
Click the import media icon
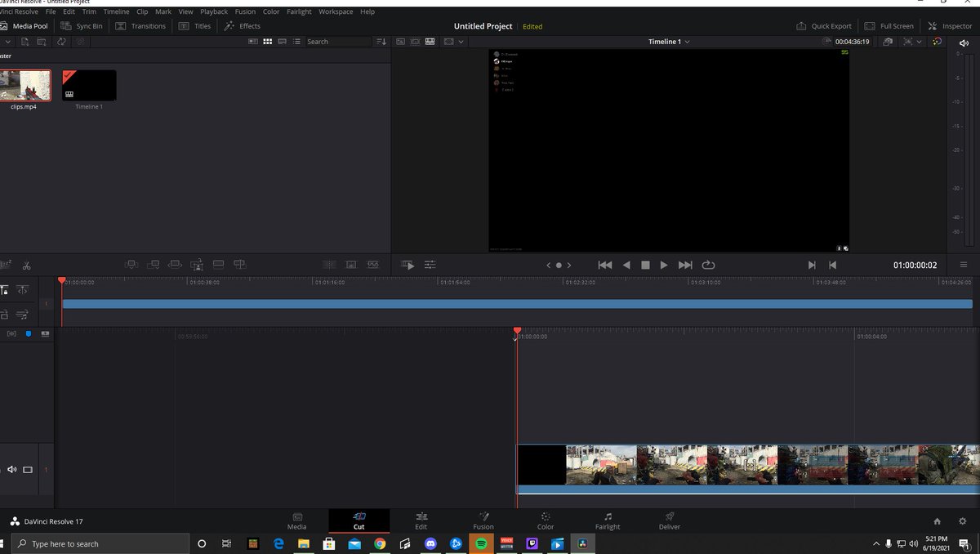[25, 42]
